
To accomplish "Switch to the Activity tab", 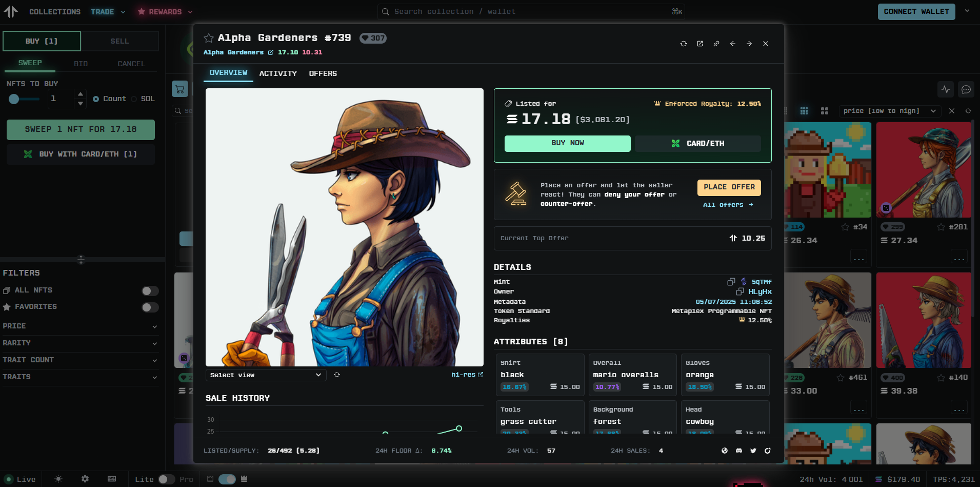I will click(278, 73).
